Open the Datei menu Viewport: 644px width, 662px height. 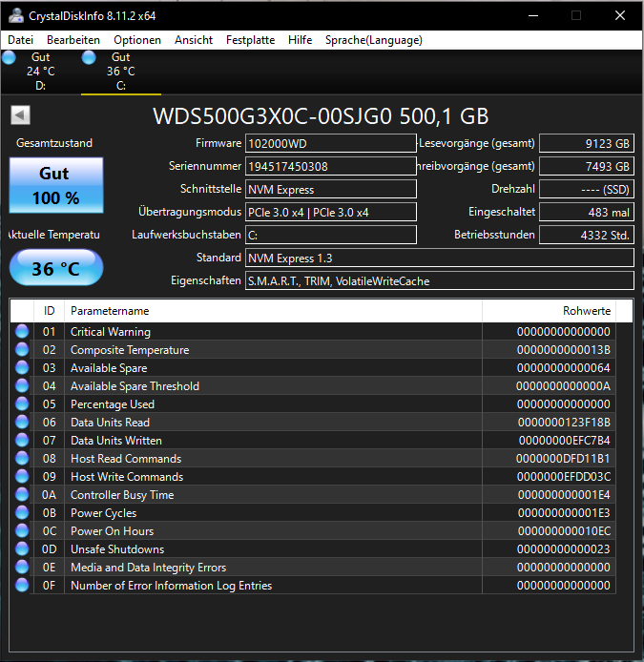click(x=20, y=40)
